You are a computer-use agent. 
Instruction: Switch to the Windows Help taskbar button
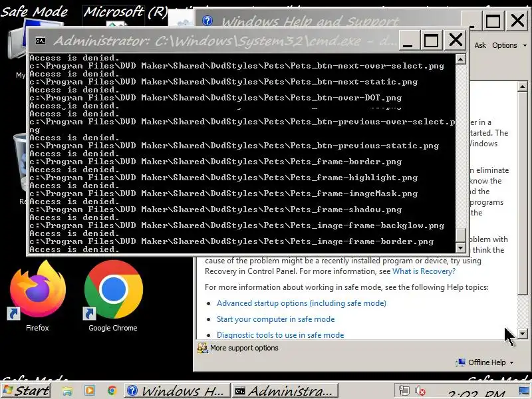coord(177,391)
